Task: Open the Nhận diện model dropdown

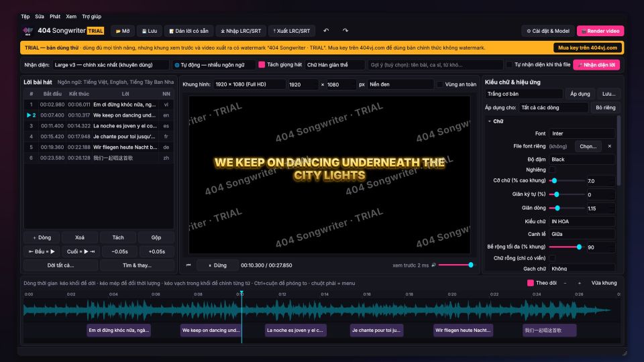Action: (110, 65)
